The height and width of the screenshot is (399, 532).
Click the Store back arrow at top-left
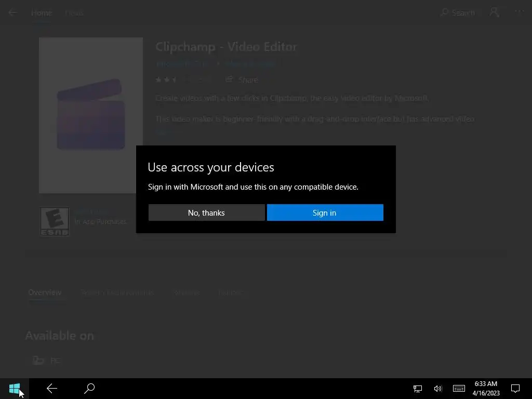coord(13,13)
